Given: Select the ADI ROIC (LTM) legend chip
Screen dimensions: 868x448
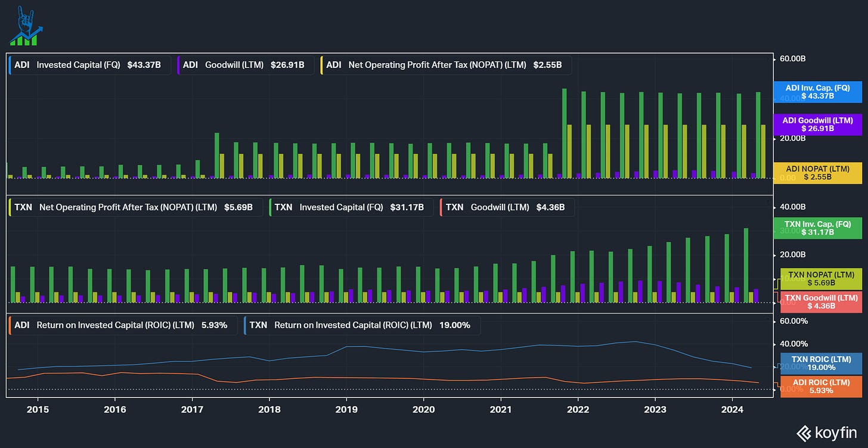Looking at the screenshot, I should click(123, 325).
